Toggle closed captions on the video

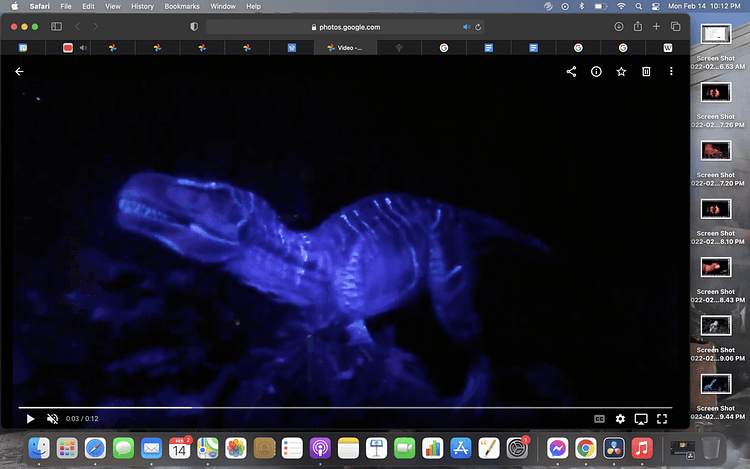599,419
